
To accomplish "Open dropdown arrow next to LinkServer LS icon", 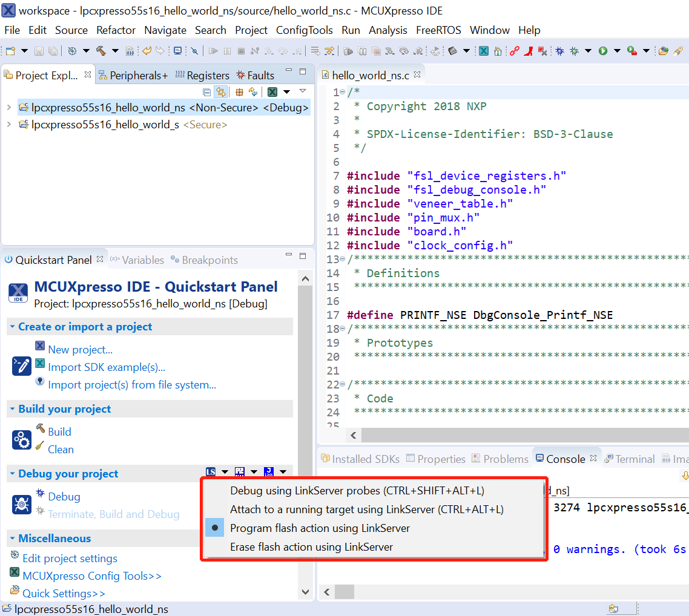I will point(225,472).
